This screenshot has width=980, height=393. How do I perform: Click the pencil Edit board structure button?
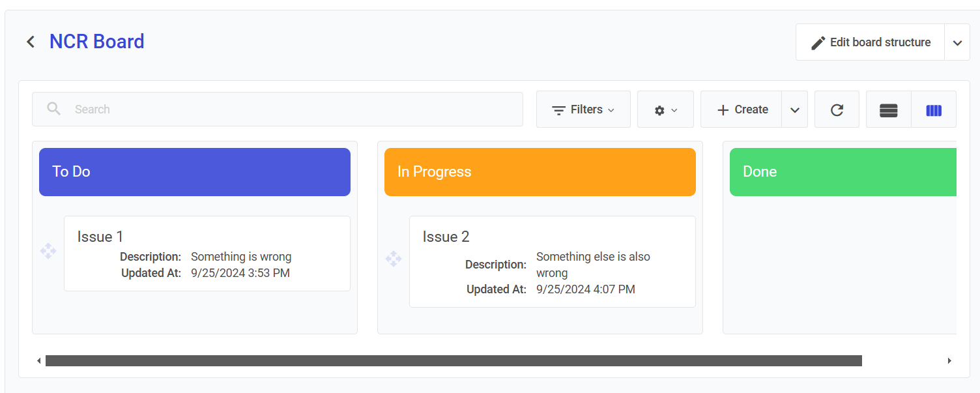click(870, 42)
